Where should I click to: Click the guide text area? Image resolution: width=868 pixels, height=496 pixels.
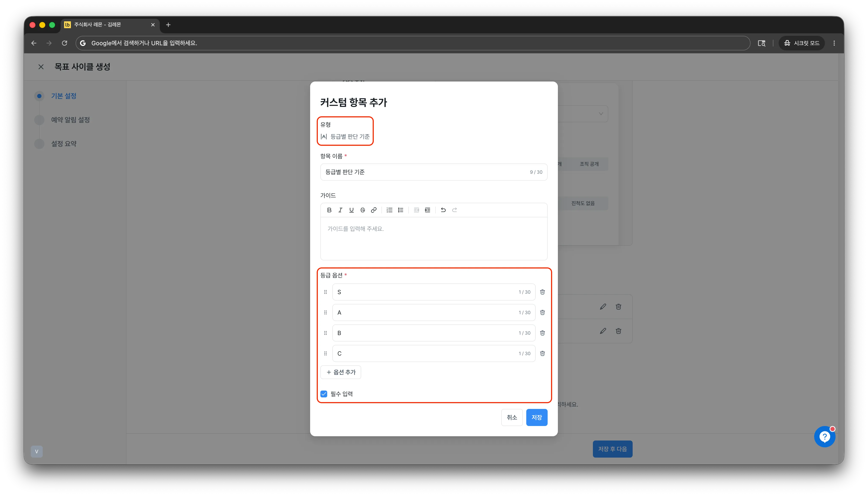(434, 238)
